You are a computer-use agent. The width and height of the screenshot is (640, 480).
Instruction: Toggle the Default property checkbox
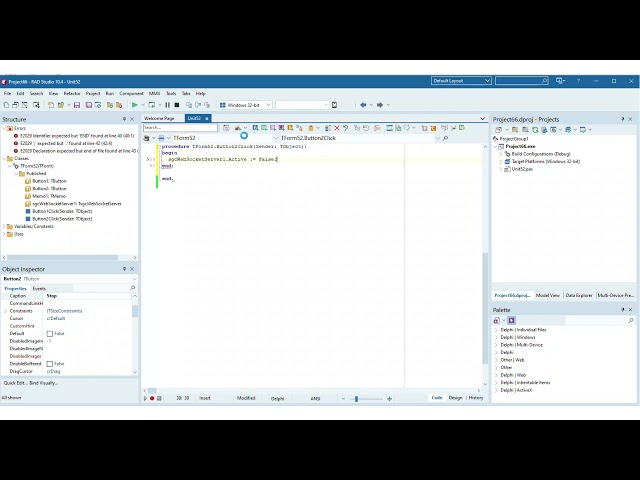50,334
